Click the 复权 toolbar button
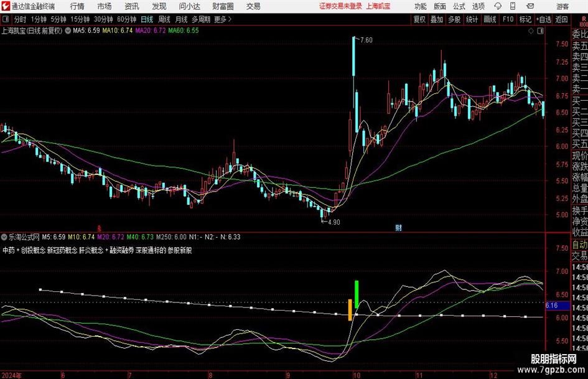Viewport: 588px width, 379px height. point(419,19)
